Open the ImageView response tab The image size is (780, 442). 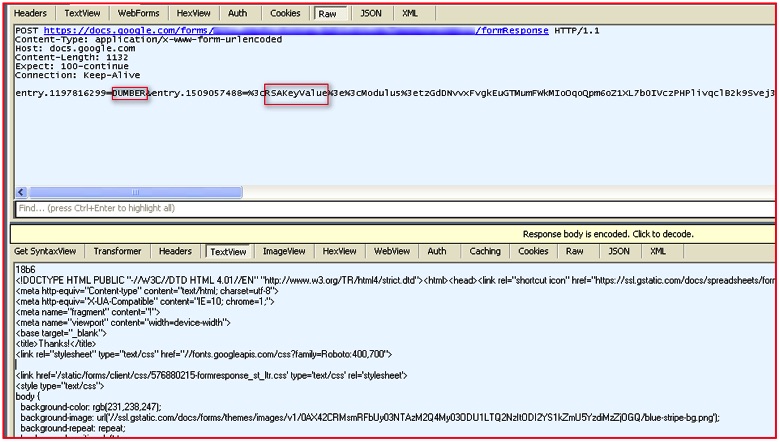click(x=284, y=251)
